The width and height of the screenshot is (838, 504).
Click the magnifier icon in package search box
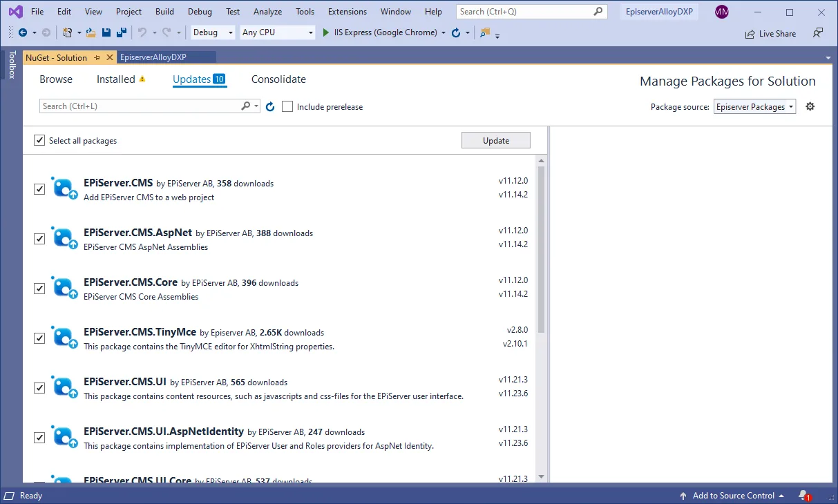coord(246,106)
